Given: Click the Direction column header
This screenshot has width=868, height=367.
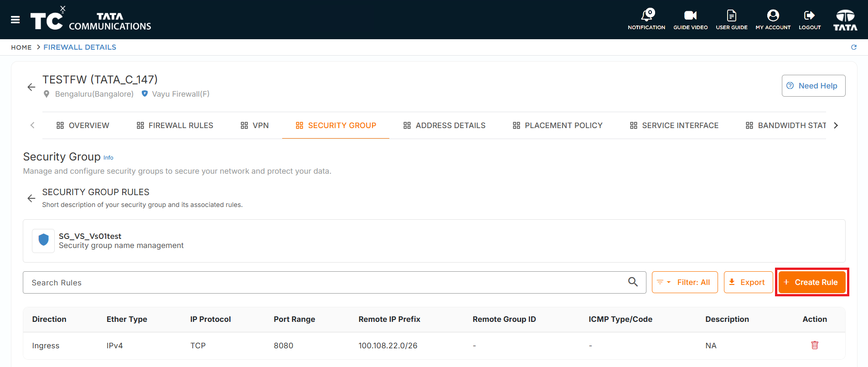Looking at the screenshot, I should [x=49, y=319].
